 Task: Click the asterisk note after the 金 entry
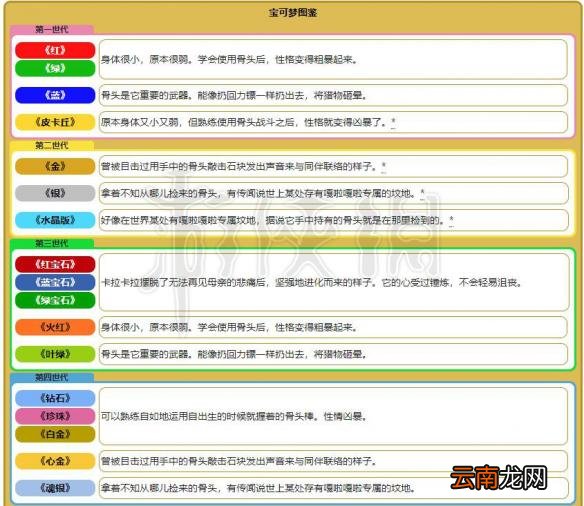tap(384, 166)
